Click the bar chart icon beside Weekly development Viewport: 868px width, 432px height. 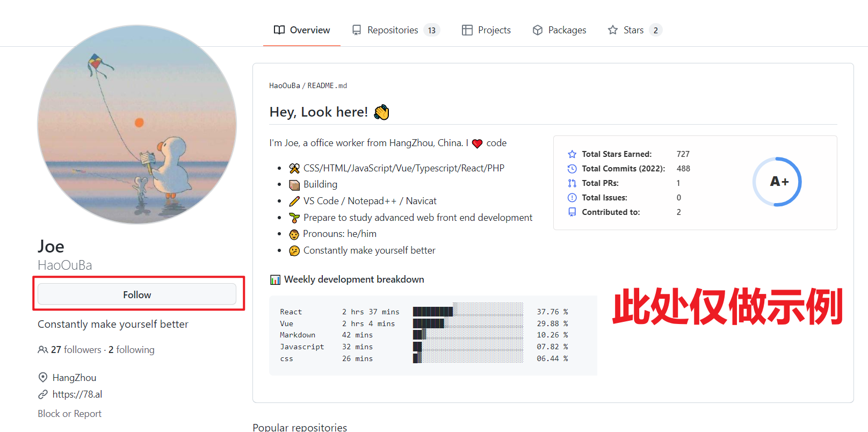(275, 279)
